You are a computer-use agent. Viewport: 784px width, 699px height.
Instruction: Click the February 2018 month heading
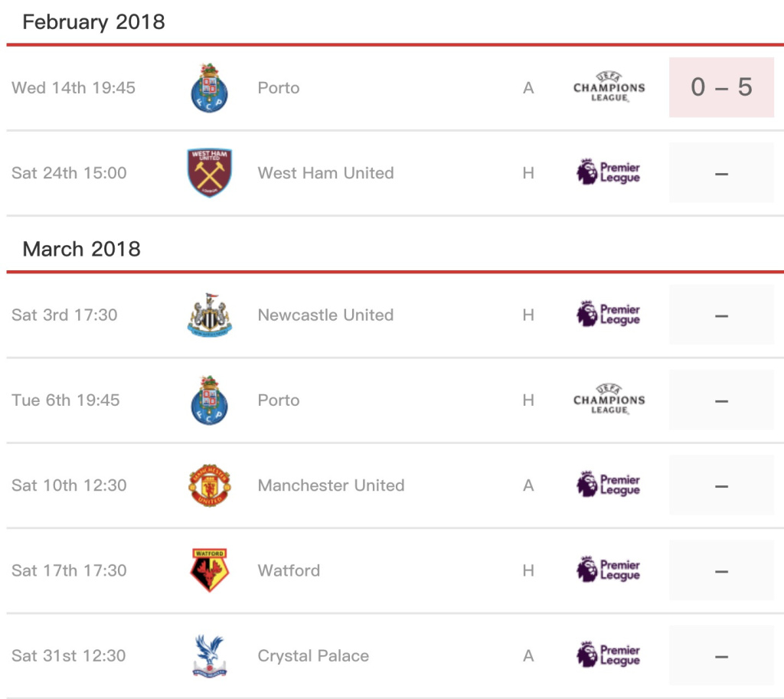(93, 21)
